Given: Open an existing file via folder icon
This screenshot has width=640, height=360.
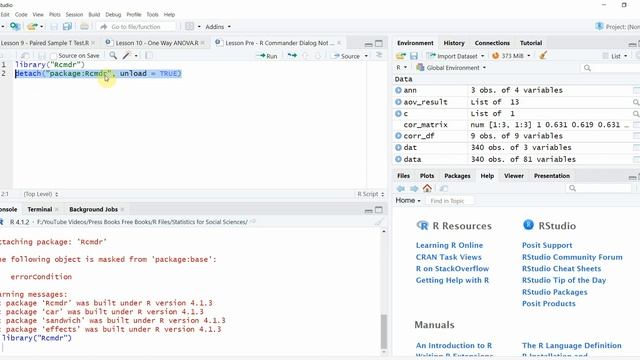Looking at the screenshot, I should pos(32,27).
